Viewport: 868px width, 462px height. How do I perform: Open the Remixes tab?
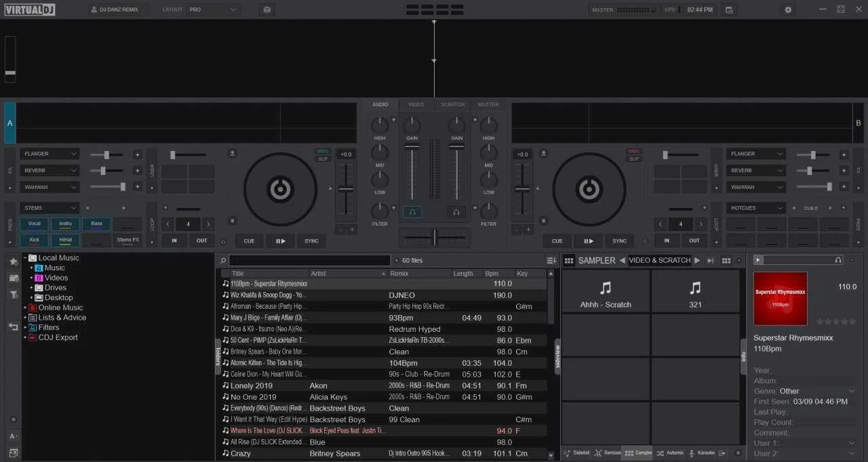coord(608,453)
